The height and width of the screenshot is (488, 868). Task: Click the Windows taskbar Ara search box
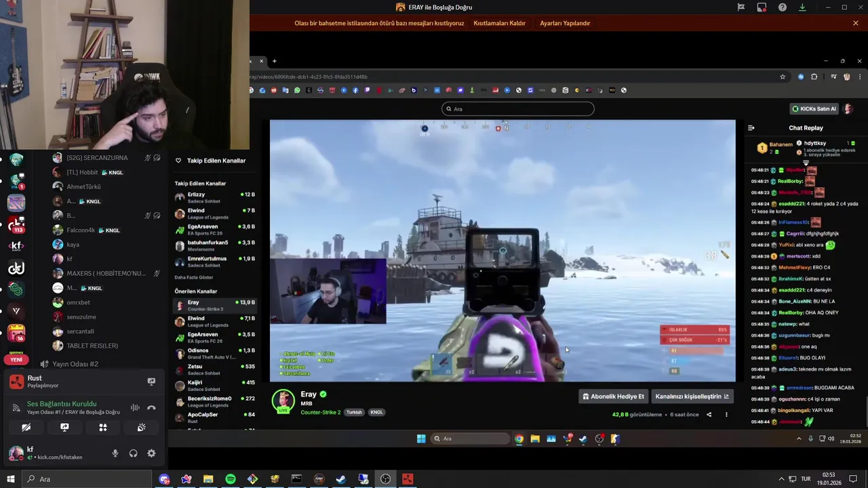click(87, 479)
